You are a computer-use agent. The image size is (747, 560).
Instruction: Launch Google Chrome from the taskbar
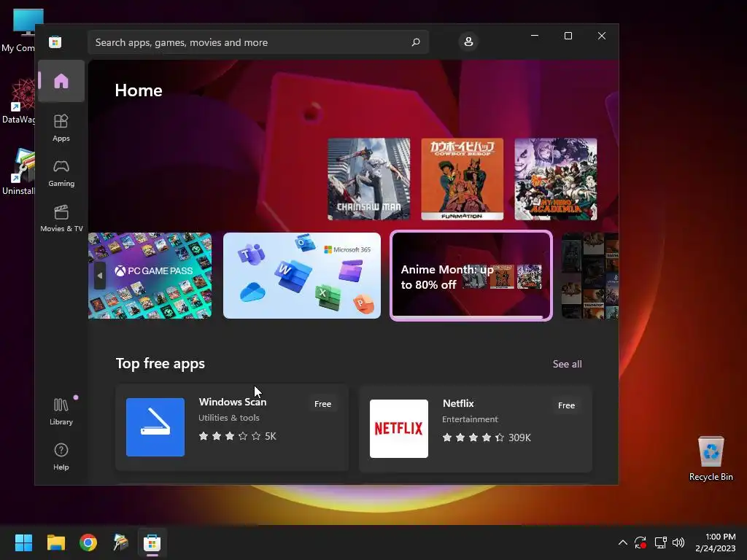(x=88, y=542)
